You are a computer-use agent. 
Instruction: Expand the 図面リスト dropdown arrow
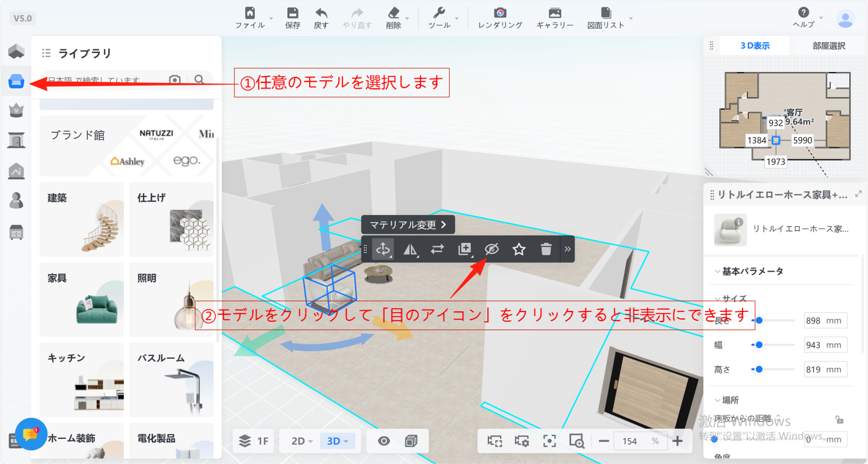click(x=631, y=19)
